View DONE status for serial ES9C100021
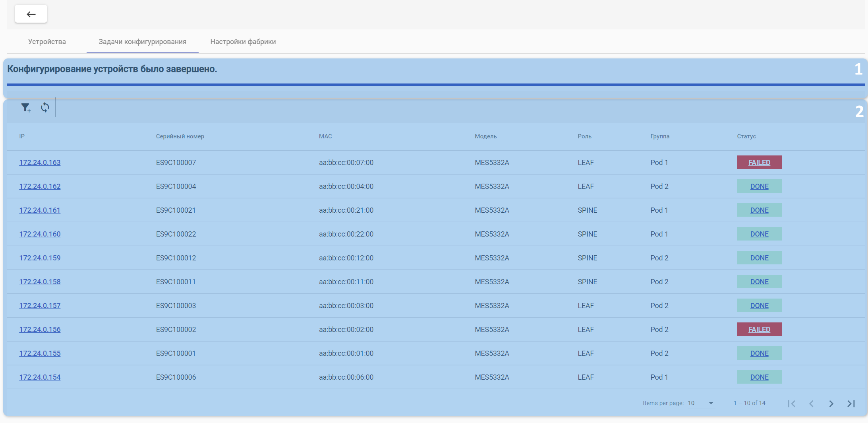This screenshot has width=868, height=423. tap(759, 210)
